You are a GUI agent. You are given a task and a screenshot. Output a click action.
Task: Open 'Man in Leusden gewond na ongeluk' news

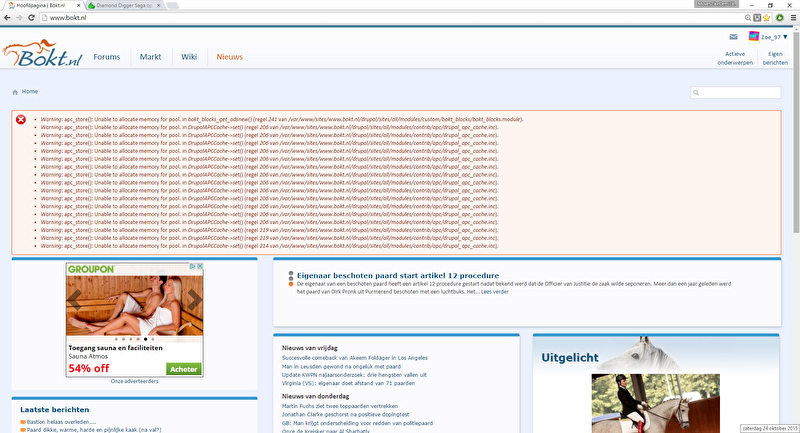[341, 367]
